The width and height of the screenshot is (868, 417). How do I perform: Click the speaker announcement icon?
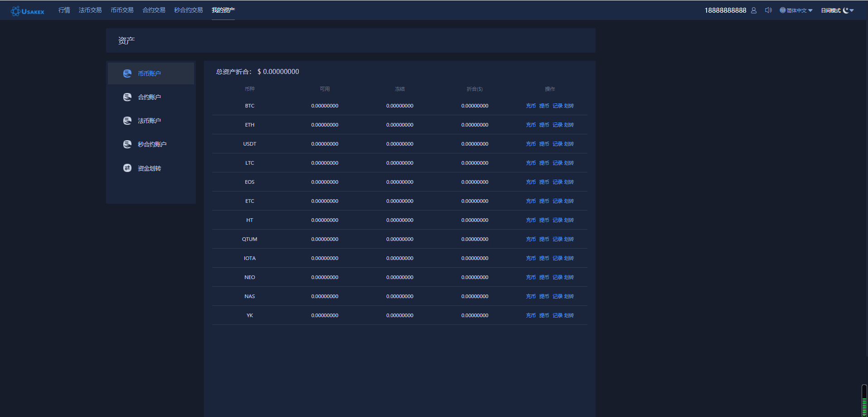click(x=768, y=10)
